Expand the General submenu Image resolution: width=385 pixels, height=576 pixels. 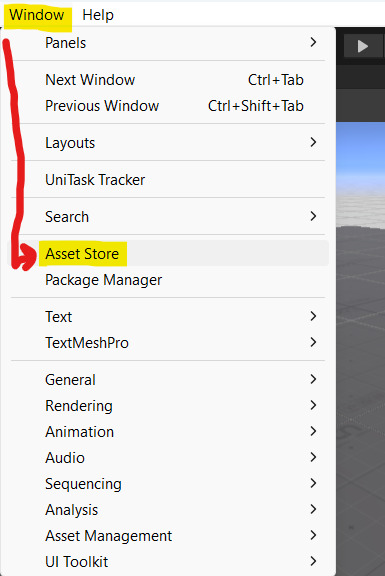pos(168,379)
